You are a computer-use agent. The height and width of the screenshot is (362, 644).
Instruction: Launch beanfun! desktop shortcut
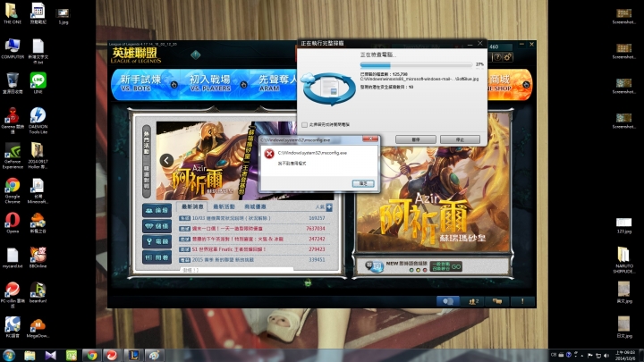(x=38, y=292)
